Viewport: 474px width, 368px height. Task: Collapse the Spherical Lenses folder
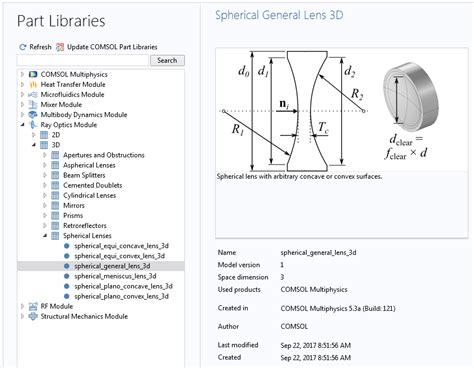(45, 236)
